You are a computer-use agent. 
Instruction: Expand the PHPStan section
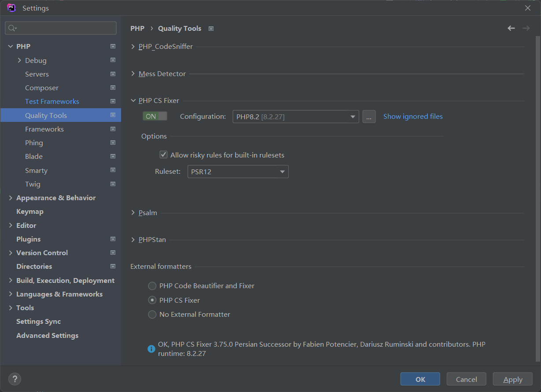pos(133,240)
